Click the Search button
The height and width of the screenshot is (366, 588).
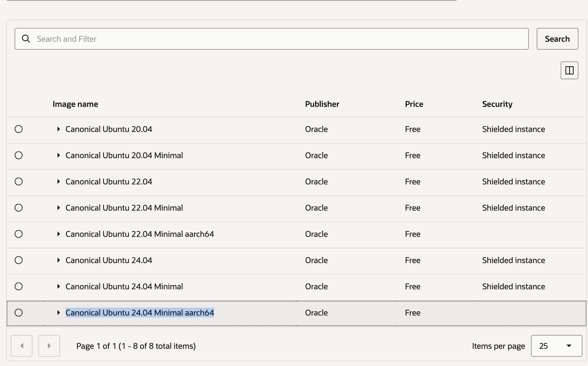(557, 39)
